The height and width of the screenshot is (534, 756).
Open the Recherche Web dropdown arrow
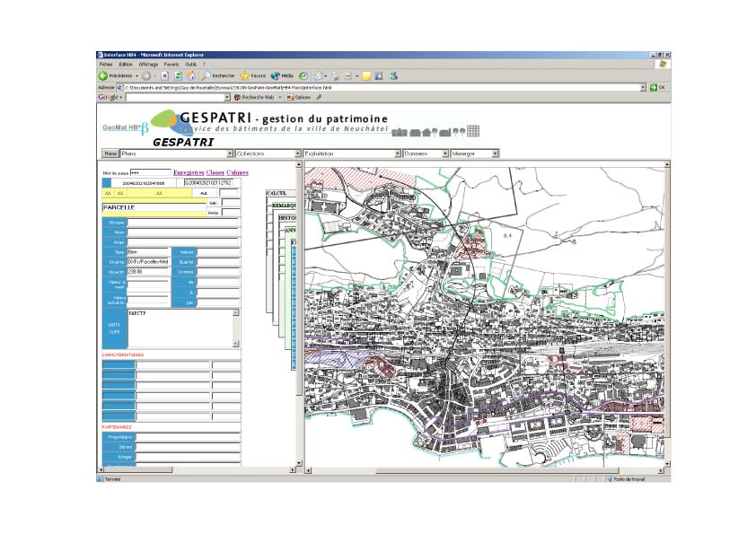click(279, 97)
